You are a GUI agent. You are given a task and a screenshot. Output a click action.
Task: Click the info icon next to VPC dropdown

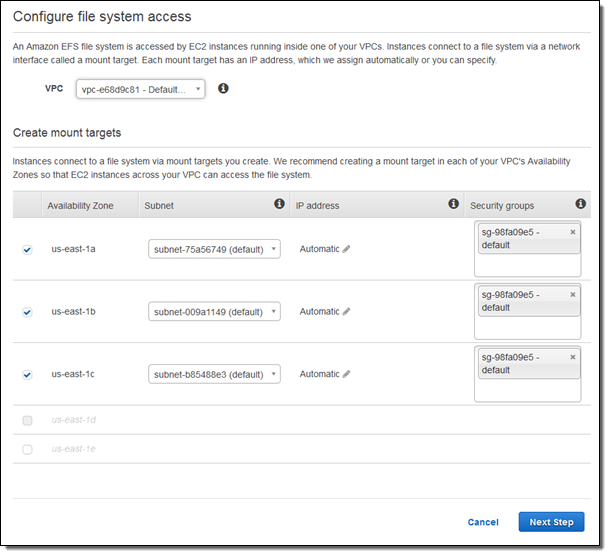[223, 88]
